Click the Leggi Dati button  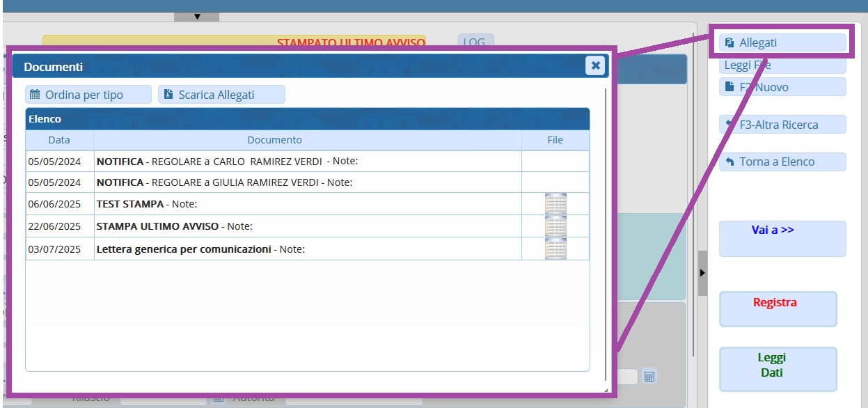point(777,369)
